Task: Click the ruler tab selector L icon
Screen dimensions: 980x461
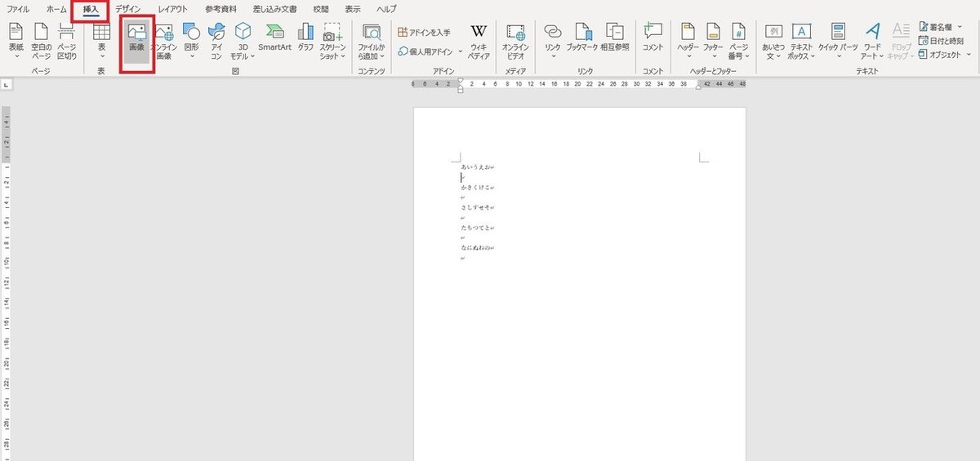Action: pyautogui.click(x=6, y=85)
